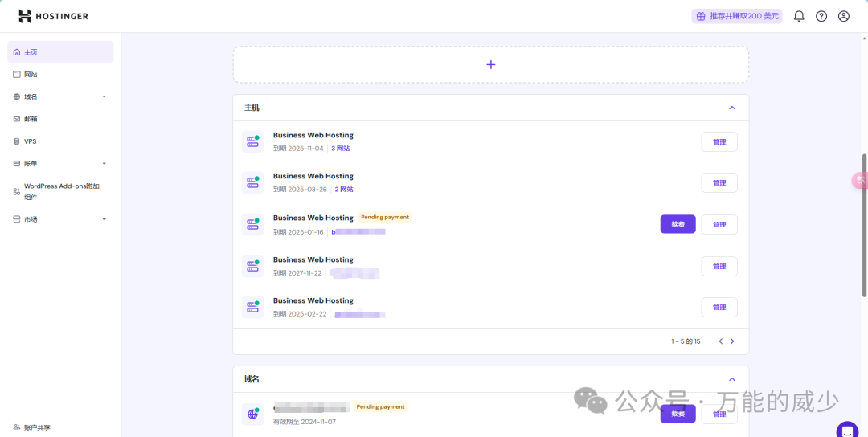Click the plus icon to add a service

tap(490, 65)
